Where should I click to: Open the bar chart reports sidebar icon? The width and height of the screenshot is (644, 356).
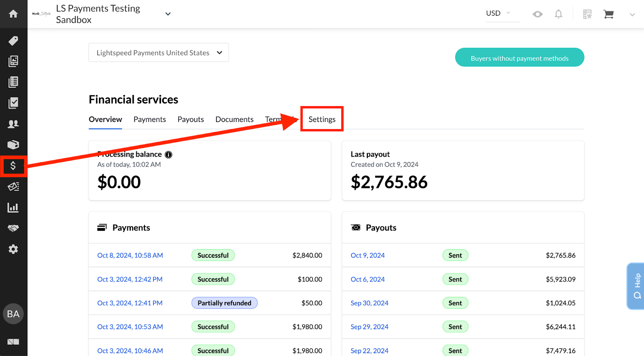[13, 207]
